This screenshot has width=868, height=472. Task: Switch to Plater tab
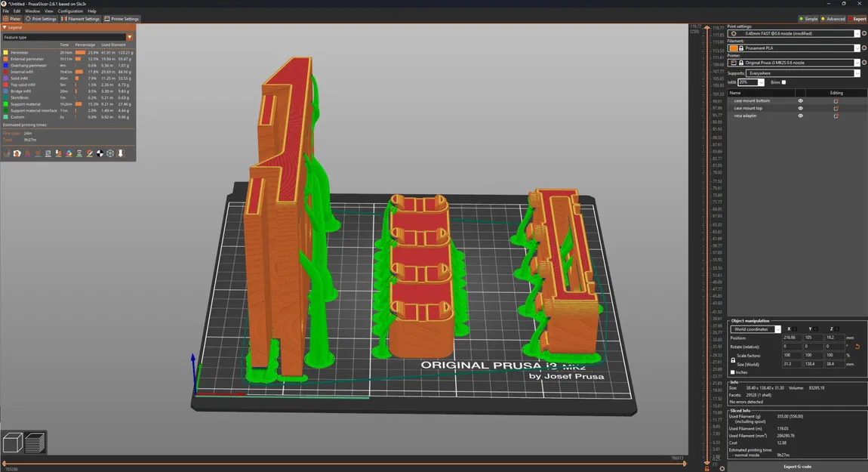(x=11, y=19)
